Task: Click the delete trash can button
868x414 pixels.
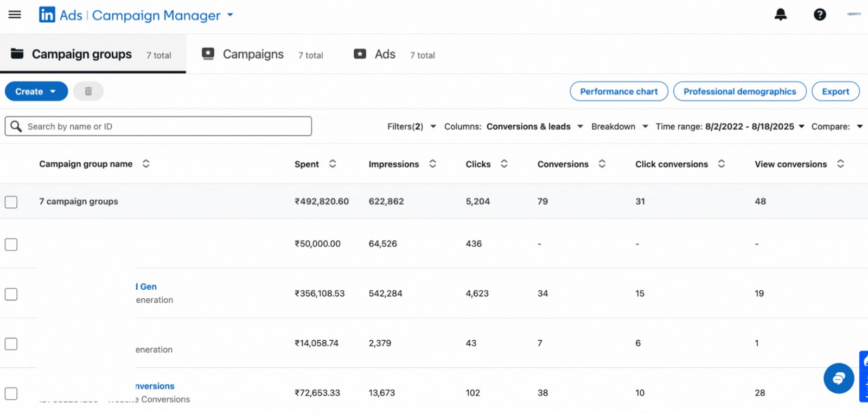Action: click(88, 91)
